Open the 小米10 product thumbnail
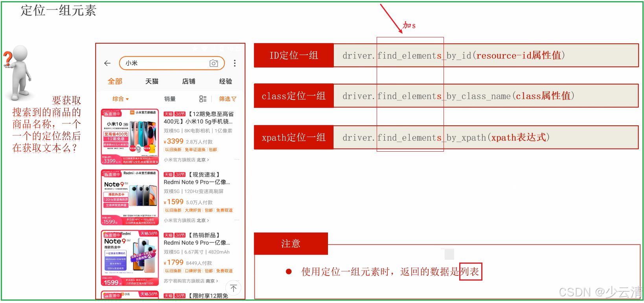 [130, 137]
